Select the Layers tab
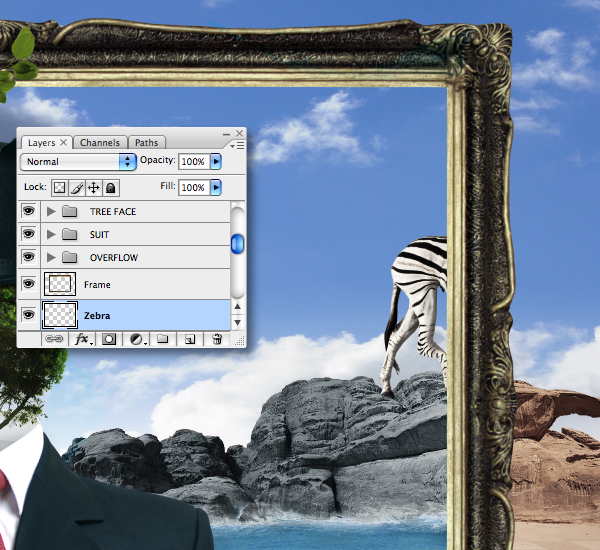The image size is (600, 550). point(42,143)
